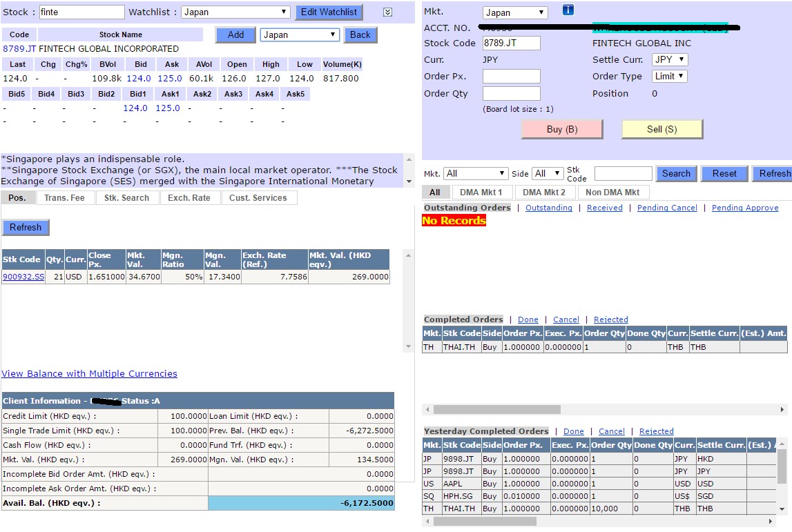Open the 900932.SS stock code link
Image resolution: width=792 pixels, height=532 pixels.
(23, 277)
